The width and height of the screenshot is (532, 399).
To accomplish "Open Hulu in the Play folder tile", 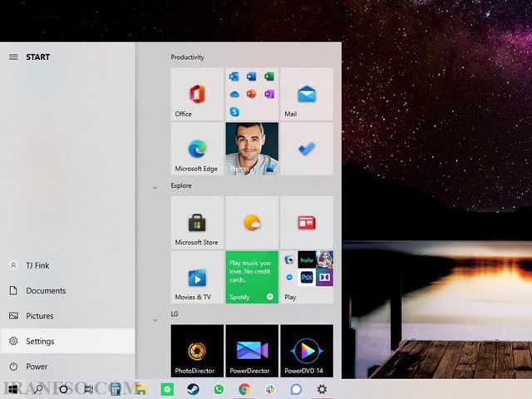I will pyautogui.click(x=307, y=260).
